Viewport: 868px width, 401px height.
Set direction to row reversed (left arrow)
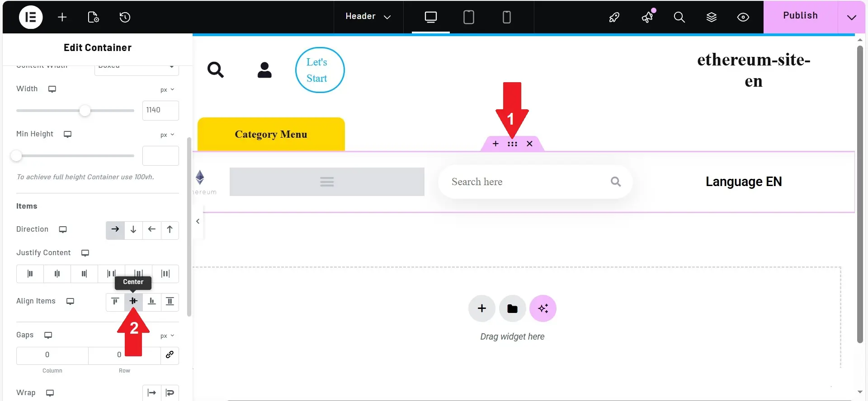point(151,230)
